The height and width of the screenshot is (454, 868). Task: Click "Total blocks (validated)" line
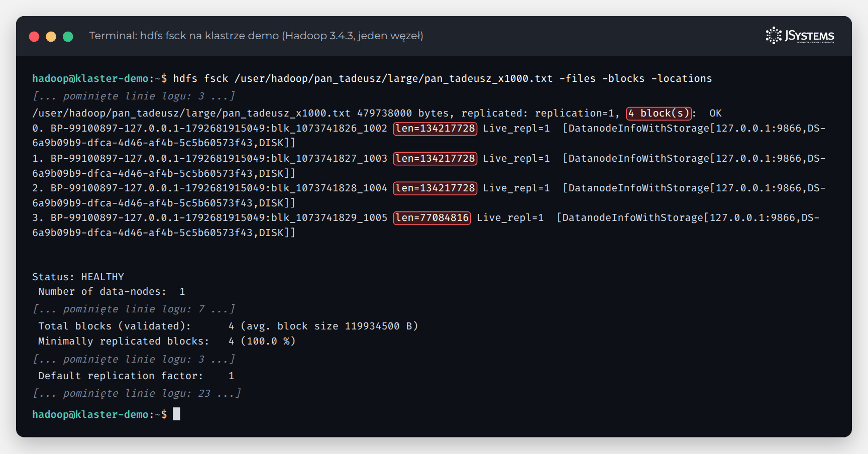[228, 326]
